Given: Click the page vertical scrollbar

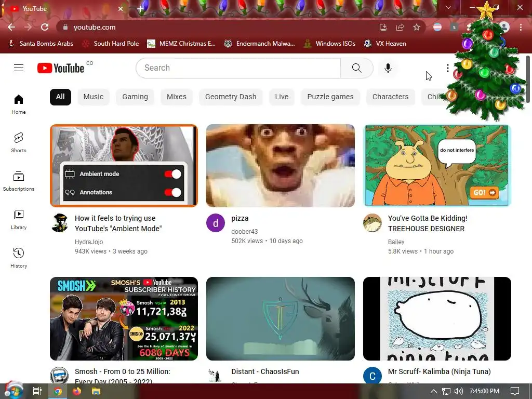Looking at the screenshot, I should pos(528,79).
